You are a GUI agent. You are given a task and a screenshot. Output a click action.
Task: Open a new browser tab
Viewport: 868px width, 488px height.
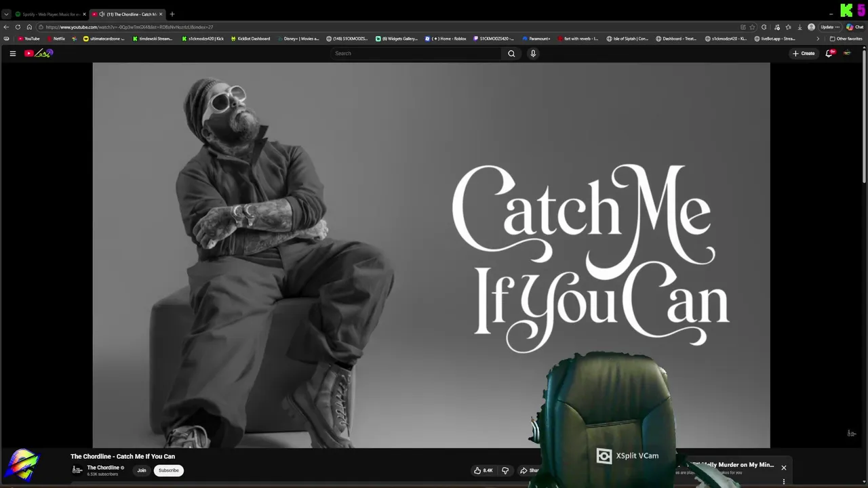click(x=172, y=14)
